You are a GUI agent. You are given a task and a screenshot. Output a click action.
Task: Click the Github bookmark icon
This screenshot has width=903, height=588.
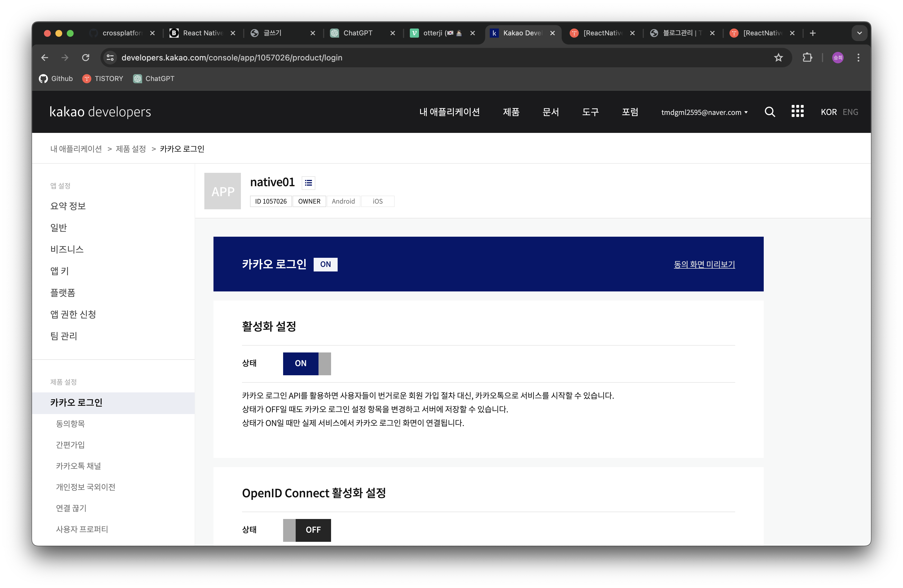click(x=43, y=78)
